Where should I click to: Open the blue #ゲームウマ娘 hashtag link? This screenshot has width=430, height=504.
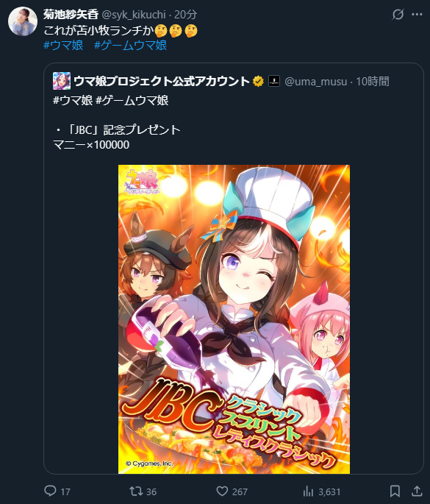(x=130, y=45)
